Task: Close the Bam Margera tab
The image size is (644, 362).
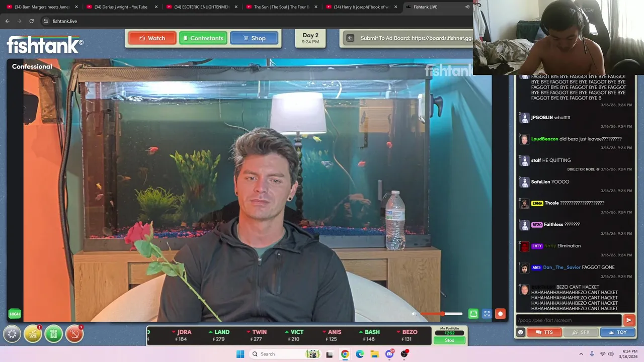Action: 76,7
